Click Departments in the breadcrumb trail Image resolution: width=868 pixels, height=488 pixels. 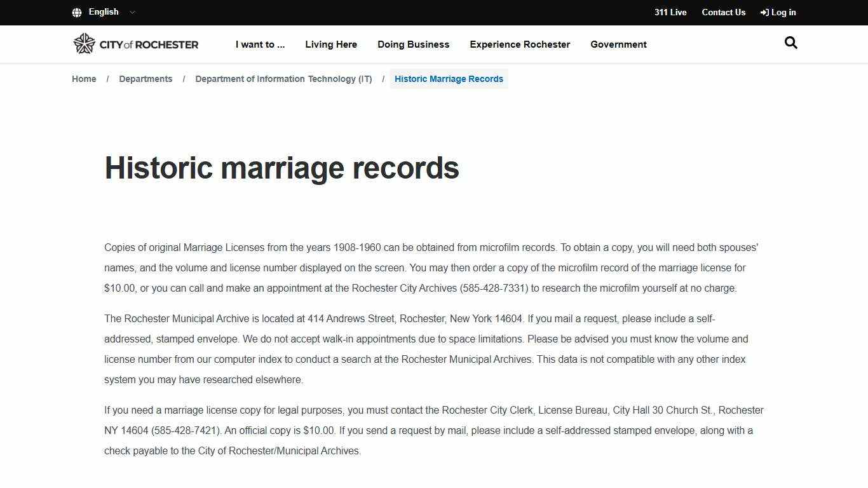[x=146, y=78]
